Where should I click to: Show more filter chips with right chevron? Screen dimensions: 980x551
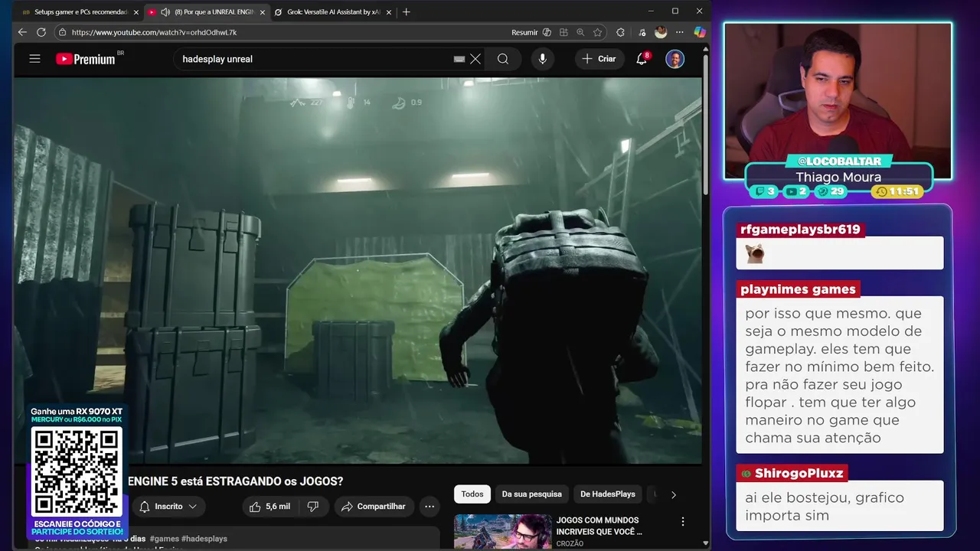674,494
